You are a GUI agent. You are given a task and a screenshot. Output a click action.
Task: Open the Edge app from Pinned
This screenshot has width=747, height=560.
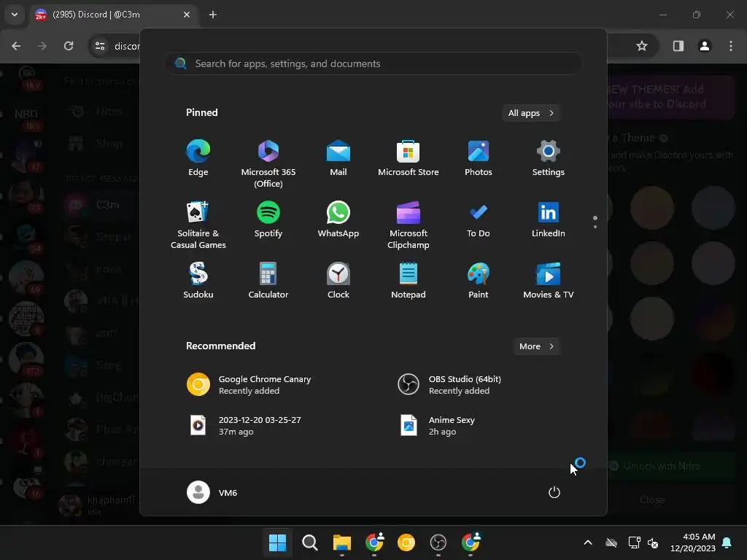[198, 158]
